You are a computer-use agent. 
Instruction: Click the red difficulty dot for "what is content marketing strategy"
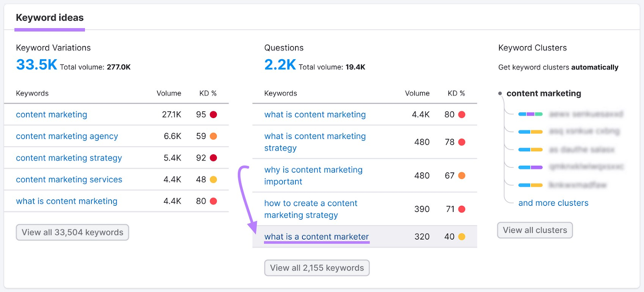461,142
